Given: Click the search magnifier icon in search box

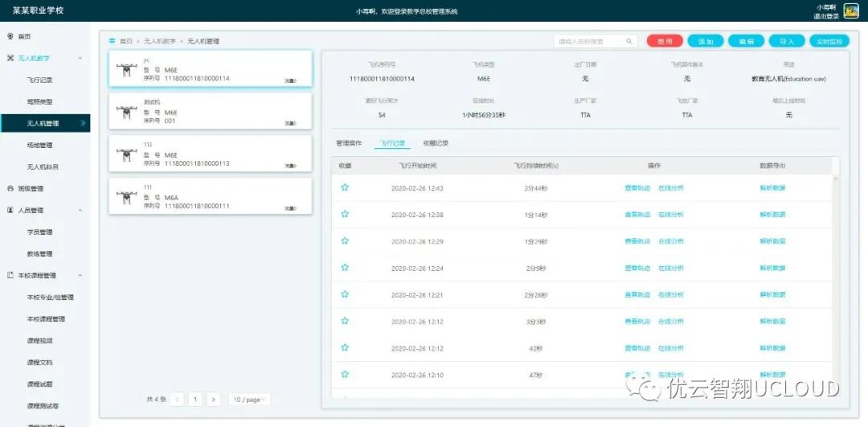Looking at the screenshot, I should [x=628, y=41].
